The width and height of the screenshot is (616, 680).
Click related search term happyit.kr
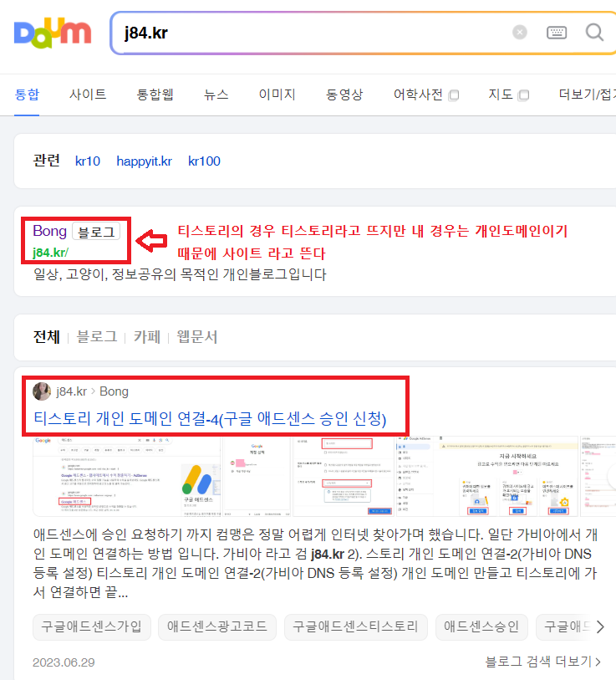(x=144, y=161)
